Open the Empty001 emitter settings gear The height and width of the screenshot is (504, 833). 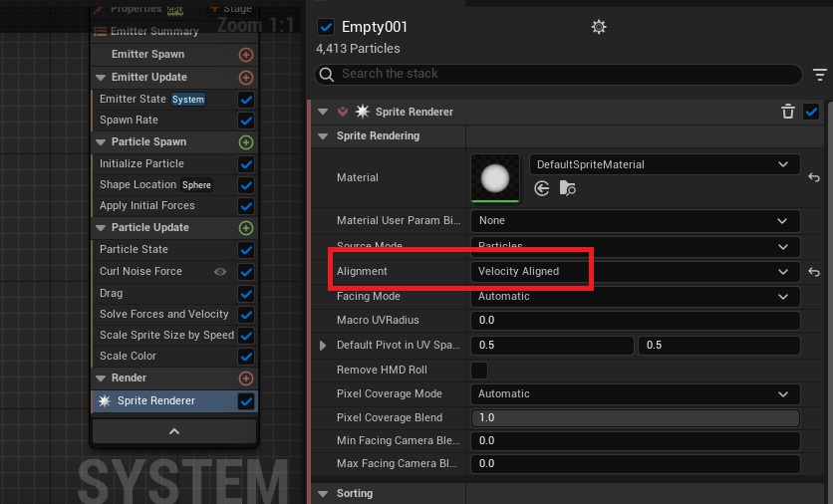(x=599, y=27)
